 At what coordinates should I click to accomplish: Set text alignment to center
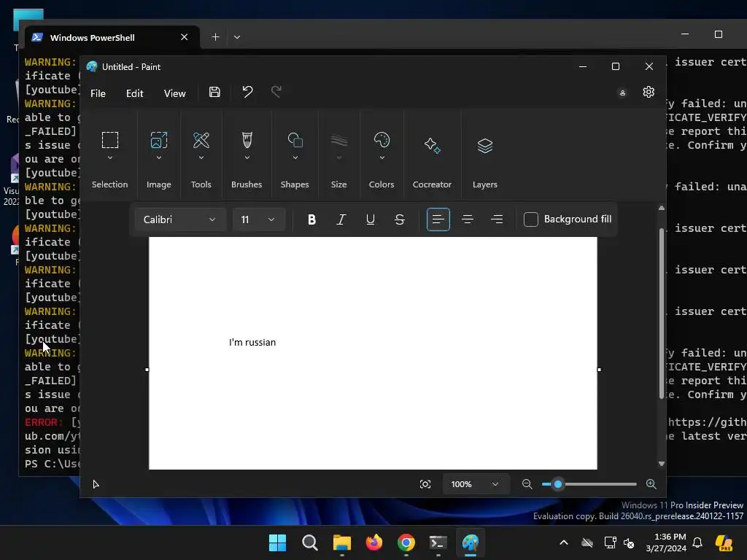point(468,219)
